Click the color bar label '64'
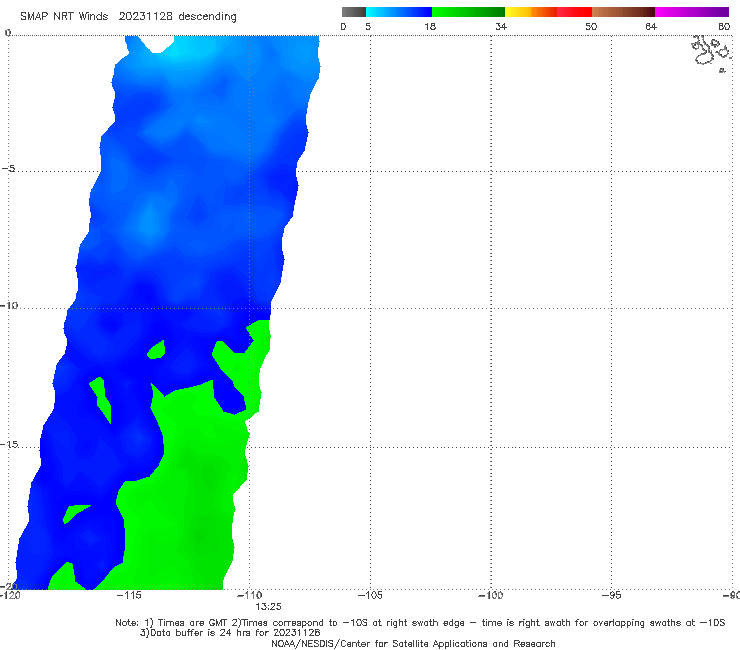The width and height of the screenshot is (740, 650). pyautogui.click(x=651, y=27)
